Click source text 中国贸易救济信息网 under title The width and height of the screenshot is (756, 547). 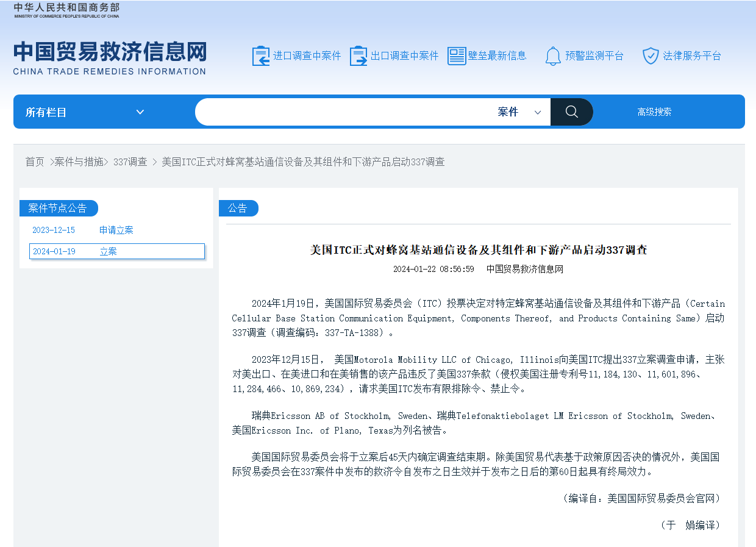[x=525, y=269]
